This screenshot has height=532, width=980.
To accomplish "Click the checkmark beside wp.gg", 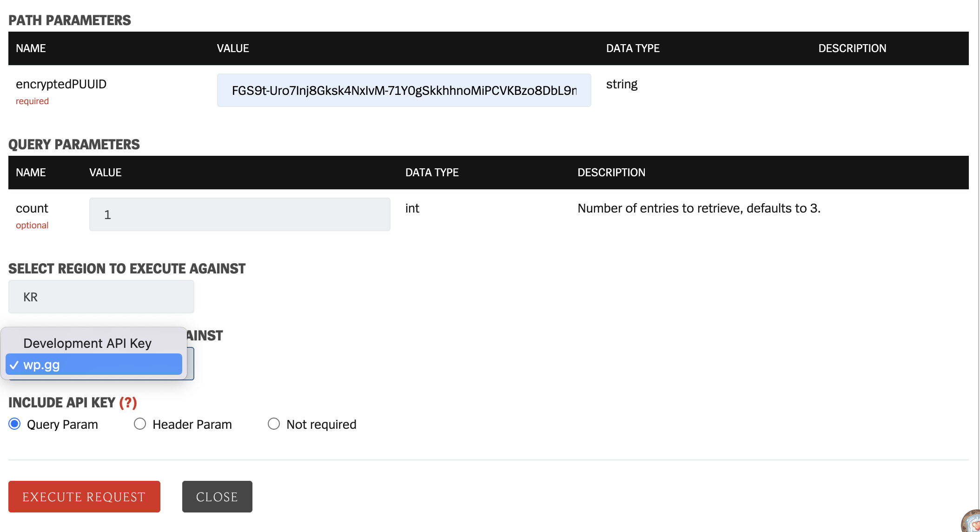I will (x=14, y=365).
